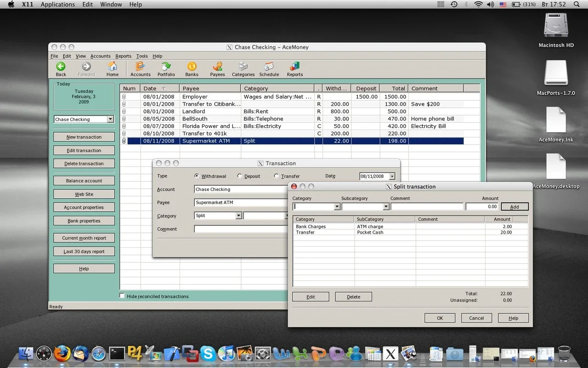Open MacPorts-1.7.0 desktop drive icon
The image size is (588, 368).
click(x=556, y=77)
